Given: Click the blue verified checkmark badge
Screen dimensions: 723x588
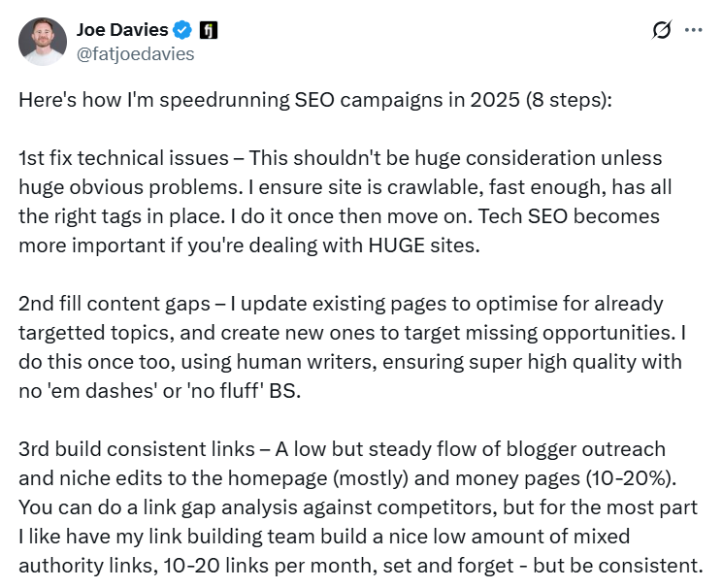Looking at the screenshot, I should 181,30.
